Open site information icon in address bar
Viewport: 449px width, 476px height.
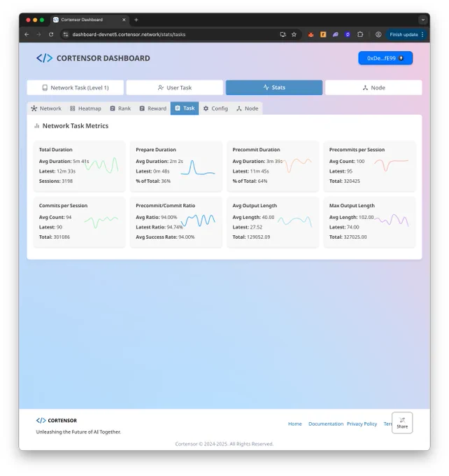click(66, 34)
